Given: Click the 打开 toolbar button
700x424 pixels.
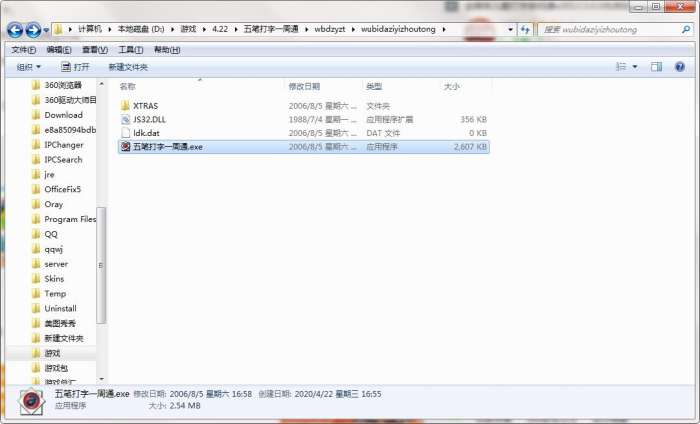Looking at the screenshot, I should pos(75,67).
